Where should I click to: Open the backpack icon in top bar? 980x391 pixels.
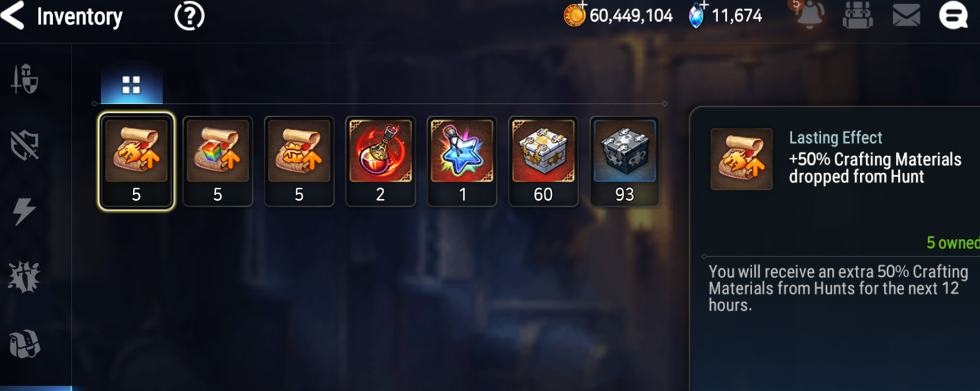pyautogui.click(x=857, y=15)
